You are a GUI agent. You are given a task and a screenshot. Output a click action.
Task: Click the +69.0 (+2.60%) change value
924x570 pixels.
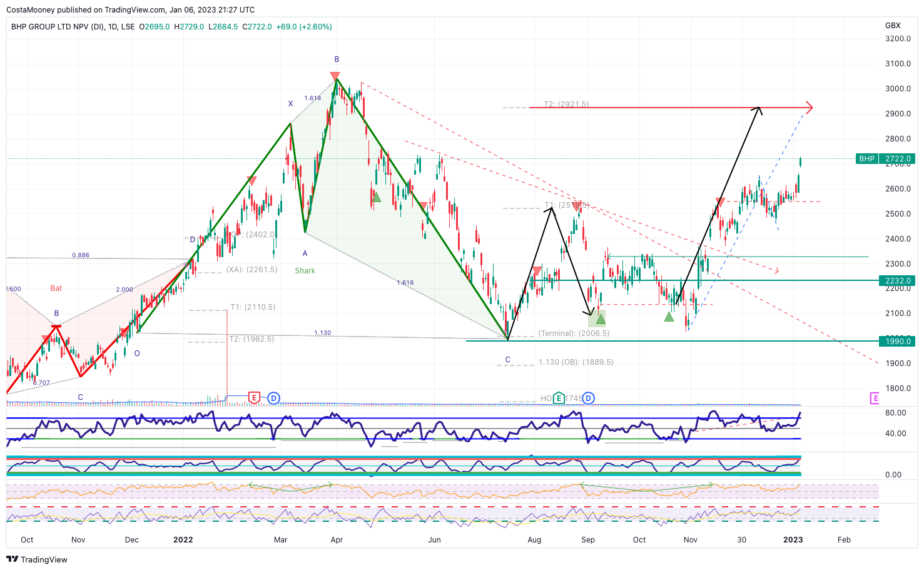tap(304, 27)
